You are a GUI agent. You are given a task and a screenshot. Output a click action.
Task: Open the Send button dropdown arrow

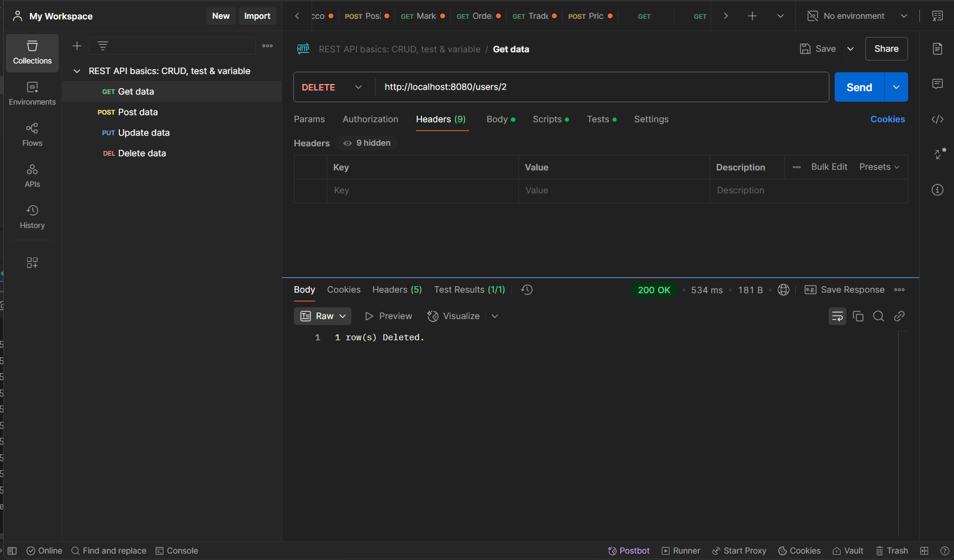tap(896, 87)
